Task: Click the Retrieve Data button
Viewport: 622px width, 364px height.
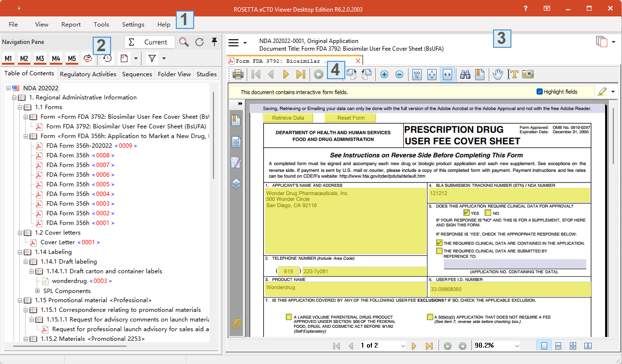Action: pyautogui.click(x=288, y=118)
